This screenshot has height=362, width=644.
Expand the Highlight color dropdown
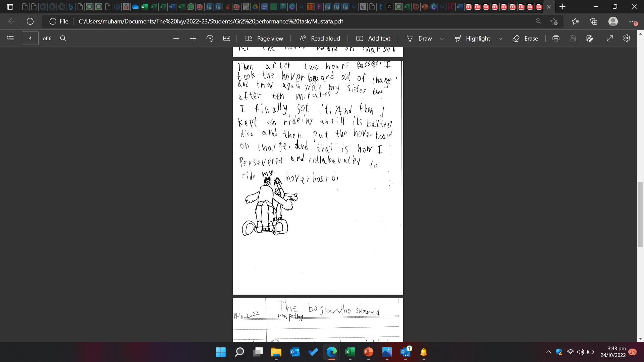pos(500,39)
